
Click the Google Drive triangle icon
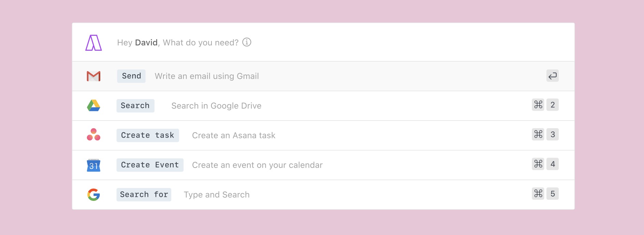pos(93,106)
